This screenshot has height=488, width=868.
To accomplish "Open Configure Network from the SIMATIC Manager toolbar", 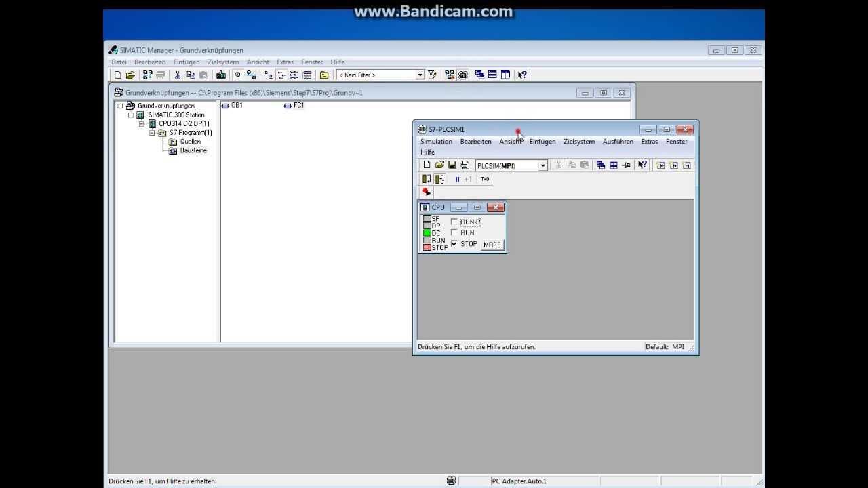I will click(450, 75).
